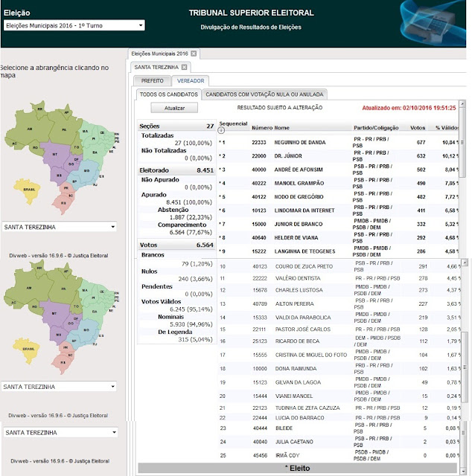Sort by the Votos column header

click(418, 127)
